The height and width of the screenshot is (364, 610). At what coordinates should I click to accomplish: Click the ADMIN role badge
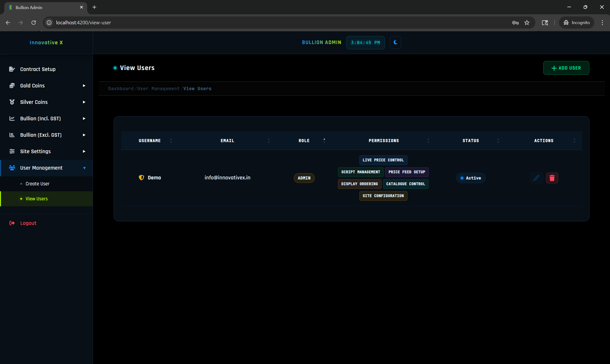[304, 178]
